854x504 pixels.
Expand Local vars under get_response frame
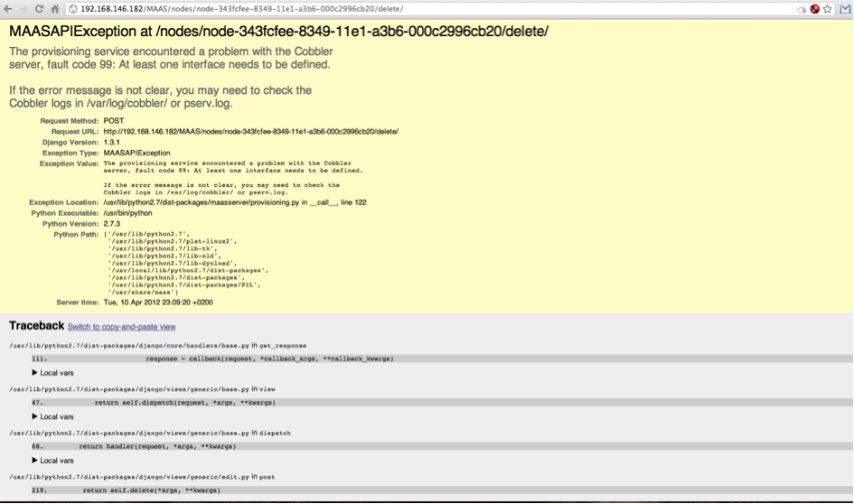coord(52,373)
